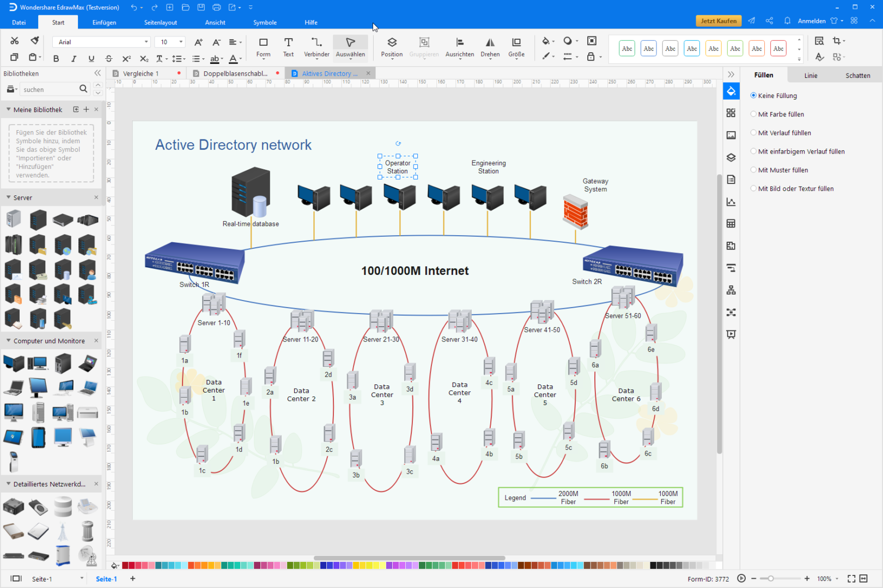This screenshot has height=588, width=883.
Task: Open the font size dropdown
Action: point(181,42)
